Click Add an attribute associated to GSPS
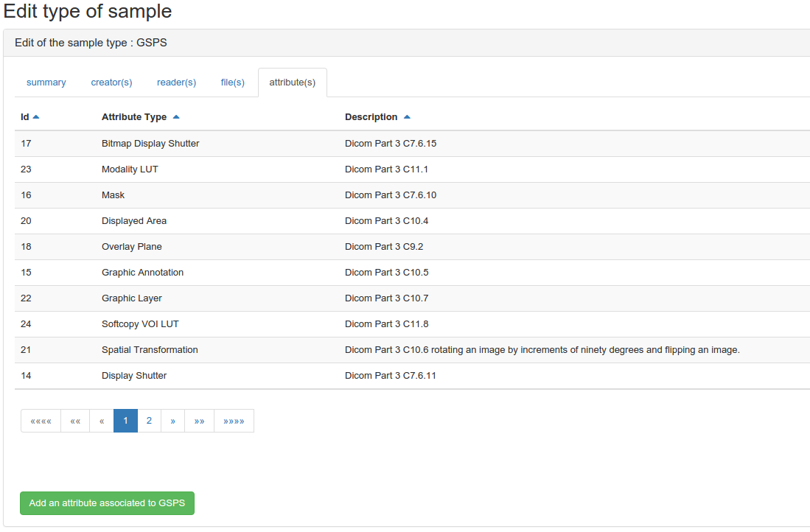Image resolution: width=810 pixels, height=532 pixels. point(107,503)
